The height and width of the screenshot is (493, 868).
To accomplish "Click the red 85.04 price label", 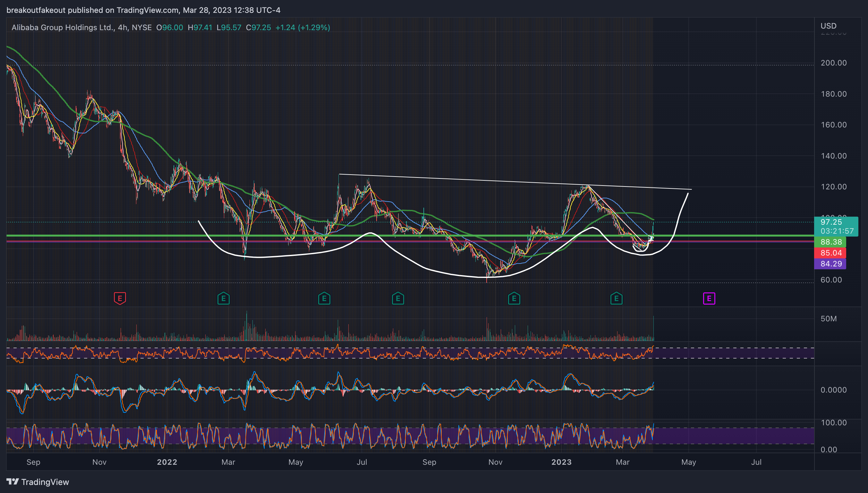I will pyautogui.click(x=830, y=253).
